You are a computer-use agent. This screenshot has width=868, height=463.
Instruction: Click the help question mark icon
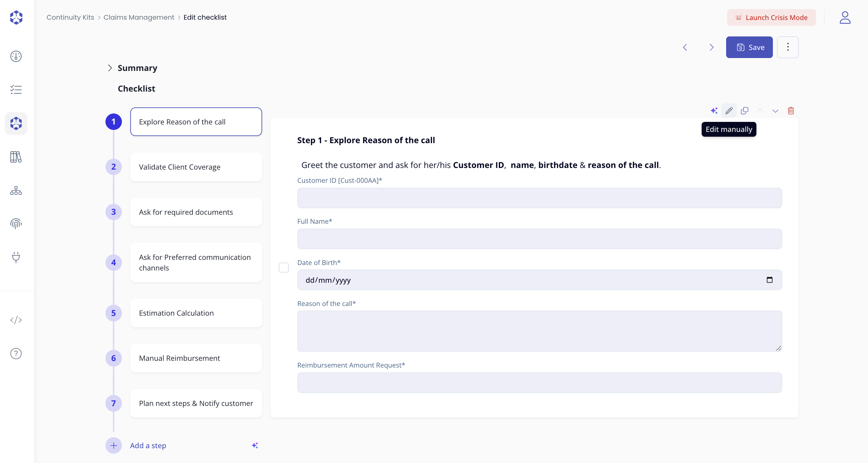(16, 353)
